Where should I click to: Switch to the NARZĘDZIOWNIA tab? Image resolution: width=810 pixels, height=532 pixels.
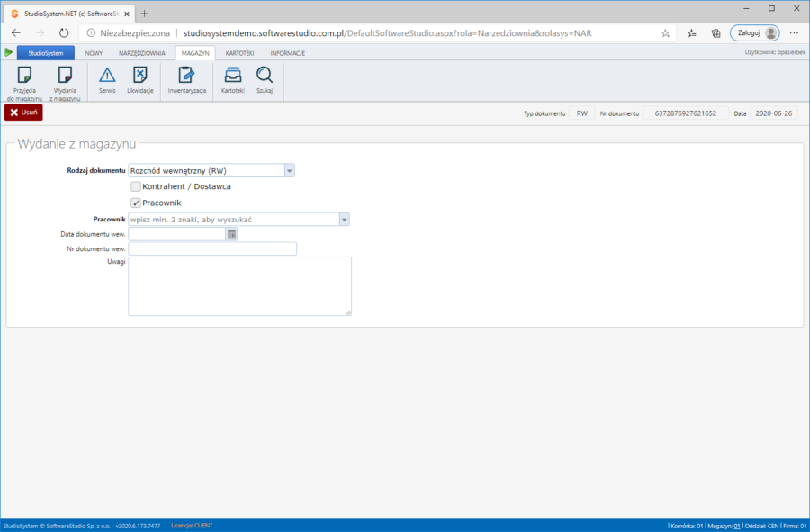tap(142, 53)
